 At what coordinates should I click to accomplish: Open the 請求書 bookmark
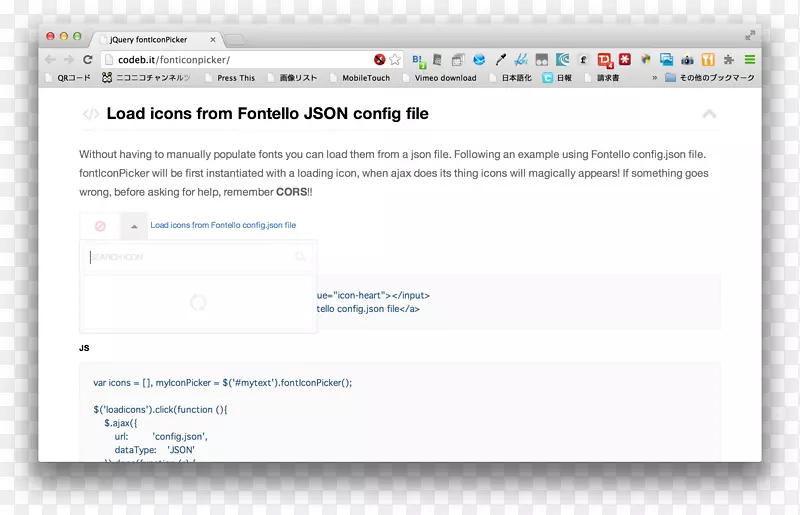pos(602,78)
